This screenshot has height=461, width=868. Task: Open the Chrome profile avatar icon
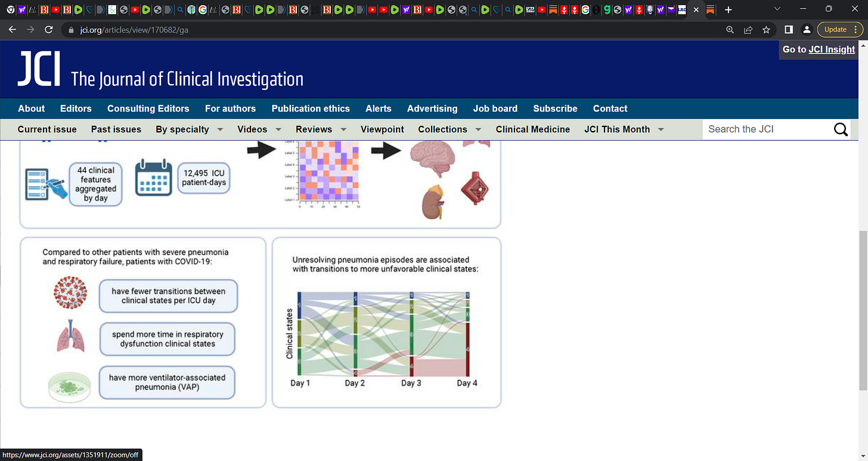click(807, 30)
